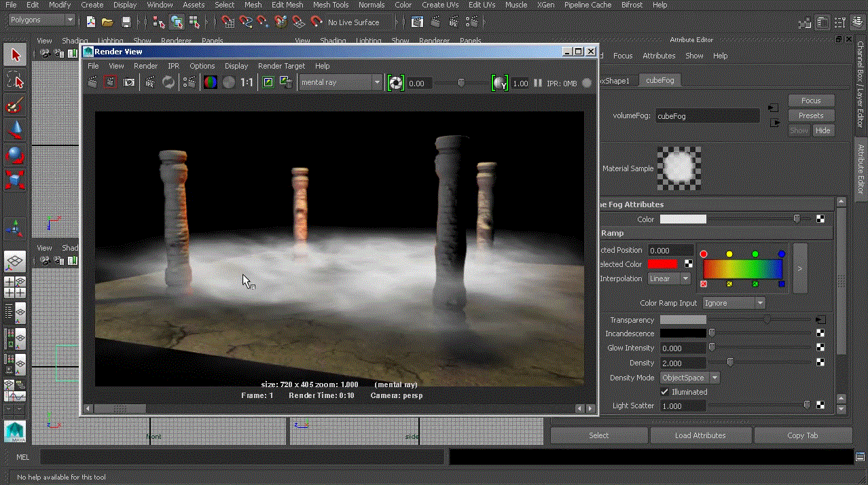Toggle Snap to points magnet icon
Viewport: 868px width, 485px height.
[x=263, y=22]
